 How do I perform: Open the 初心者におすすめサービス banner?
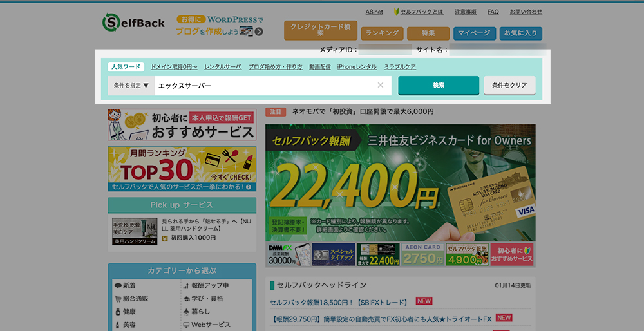tap(182, 124)
